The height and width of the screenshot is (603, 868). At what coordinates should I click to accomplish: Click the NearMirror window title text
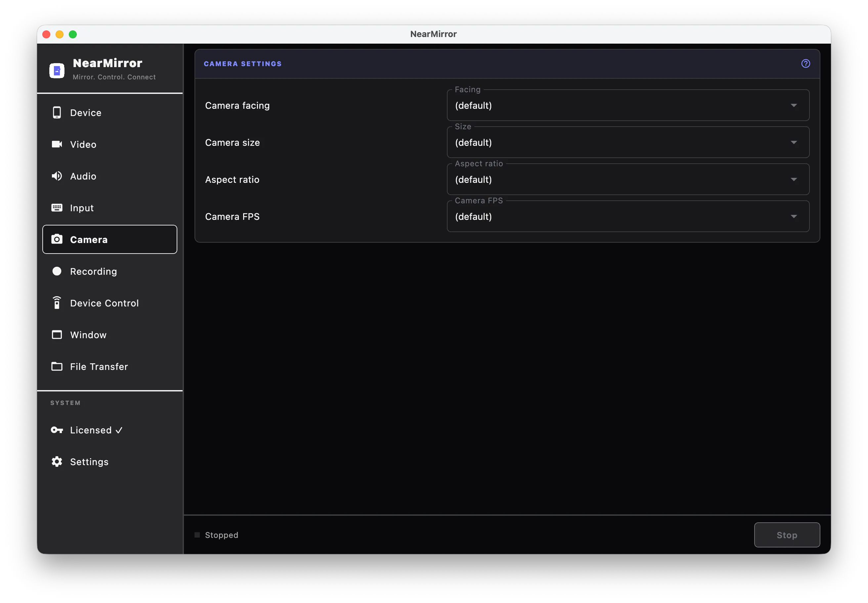pos(434,34)
